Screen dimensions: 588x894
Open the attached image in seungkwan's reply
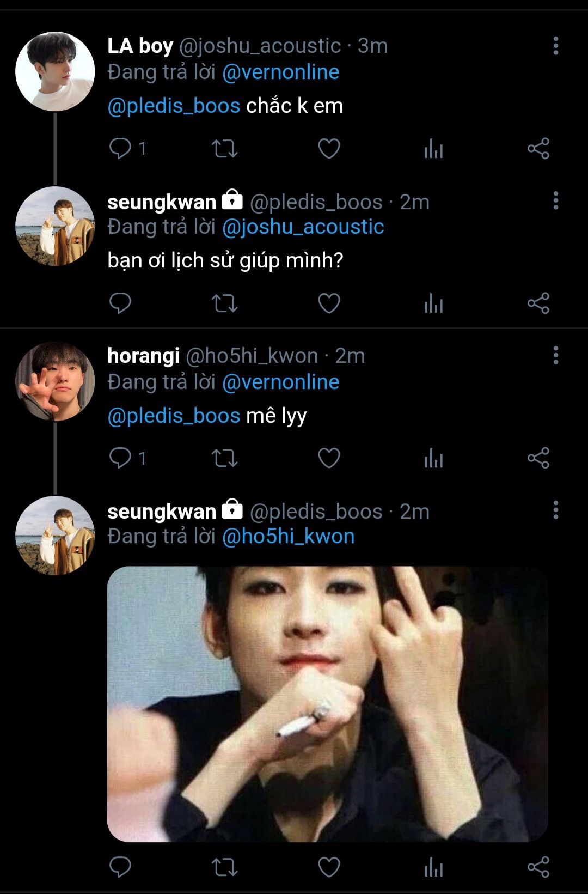coord(327,704)
